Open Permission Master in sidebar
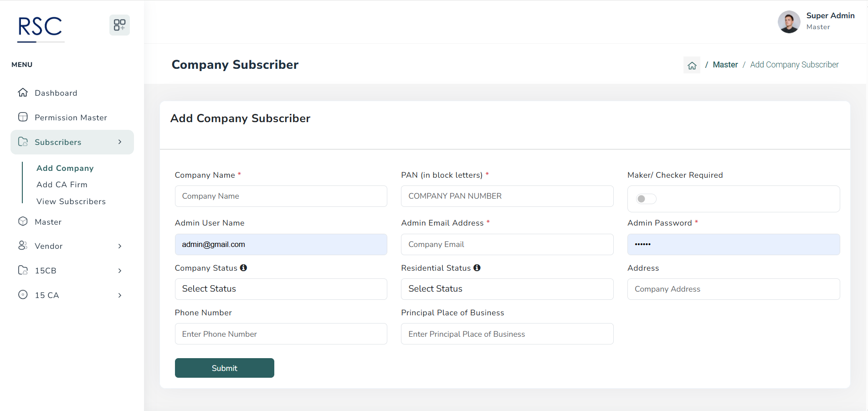The width and height of the screenshot is (868, 411). [71, 118]
